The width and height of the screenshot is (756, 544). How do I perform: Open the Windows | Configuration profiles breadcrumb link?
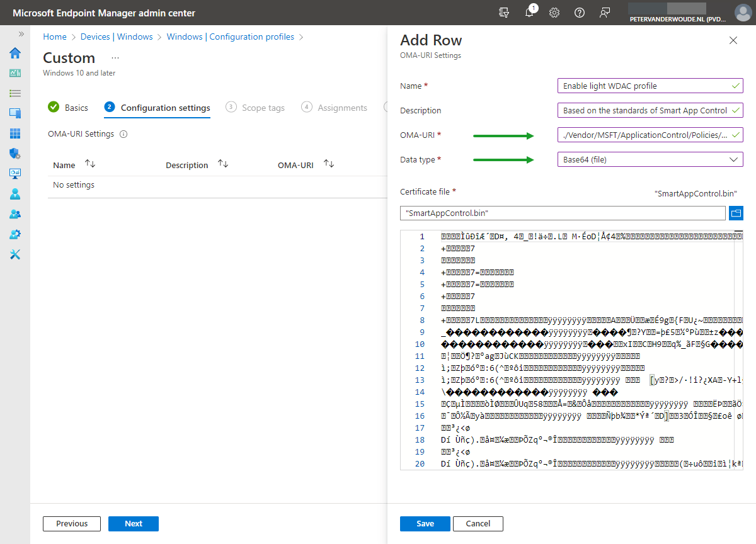[230, 37]
